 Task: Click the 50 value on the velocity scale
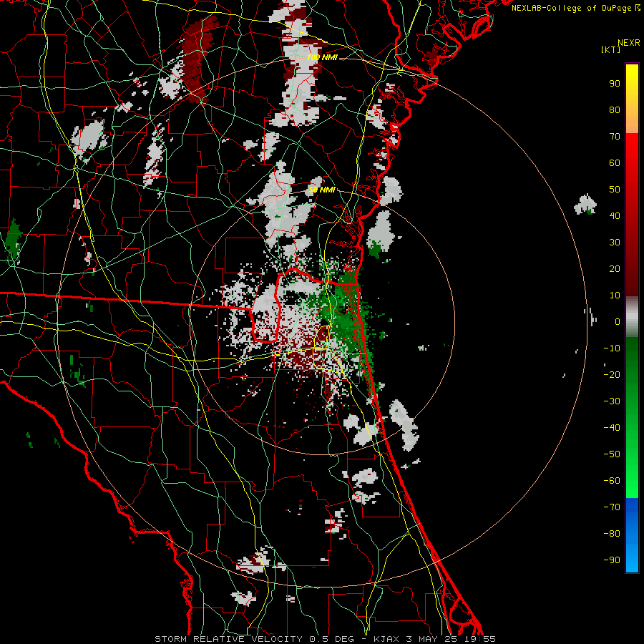tap(615, 190)
